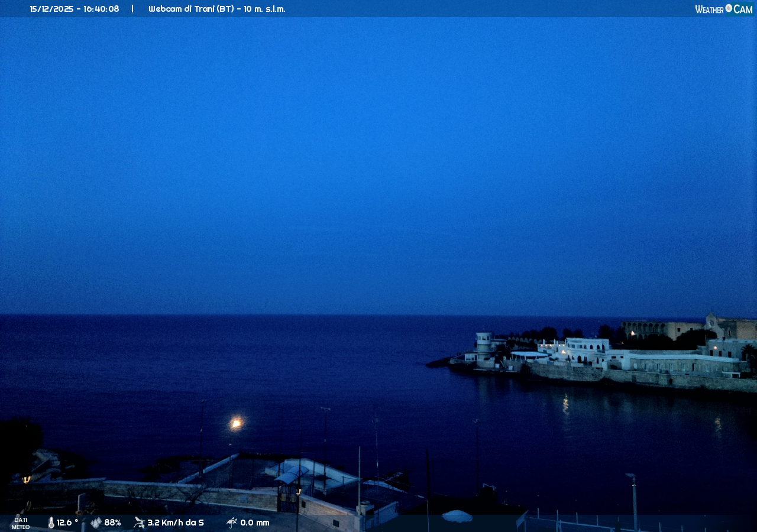Click the wind vane icon
Viewport: 757px width, 532px height.
(139, 523)
